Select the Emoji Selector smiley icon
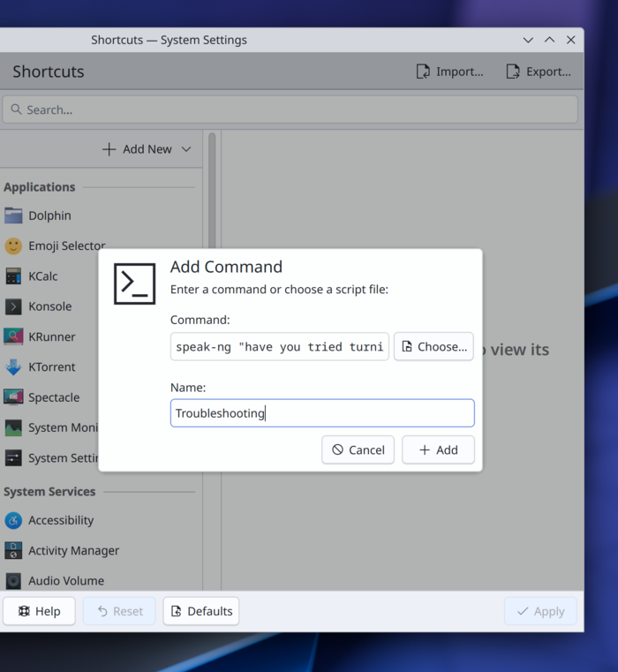Viewport: 618px width, 672px height. 13,246
